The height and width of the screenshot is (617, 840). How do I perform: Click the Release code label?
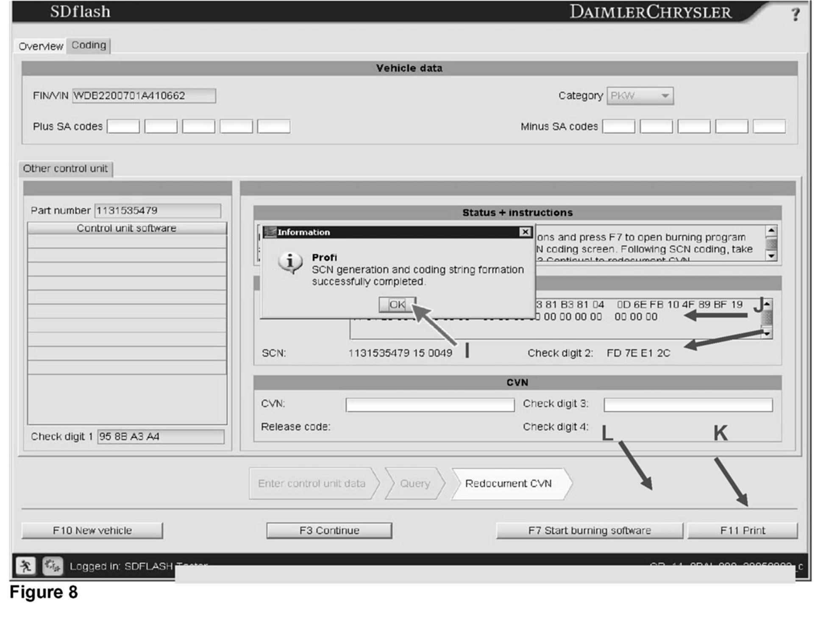click(x=295, y=426)
